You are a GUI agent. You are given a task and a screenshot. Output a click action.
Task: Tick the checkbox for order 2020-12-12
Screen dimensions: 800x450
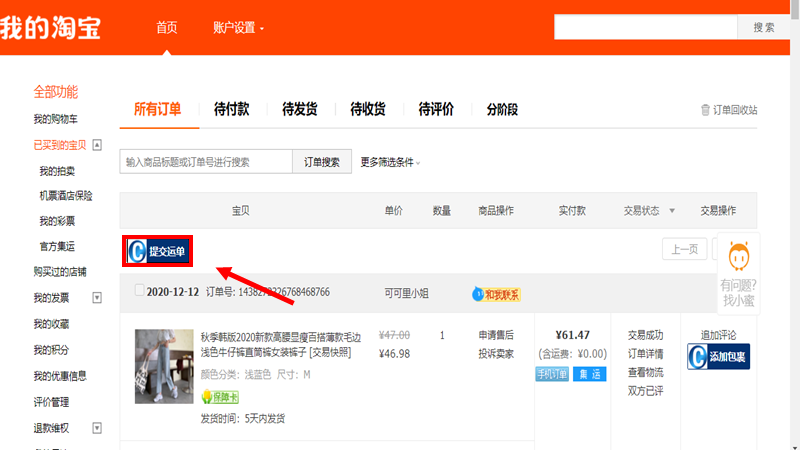[139, 290]
